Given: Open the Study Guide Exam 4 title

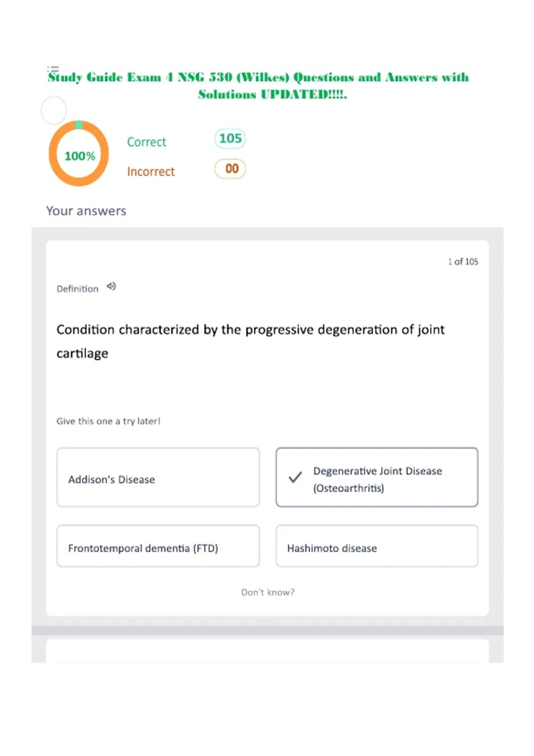Looking at the screenshot, I should [259, 85].
